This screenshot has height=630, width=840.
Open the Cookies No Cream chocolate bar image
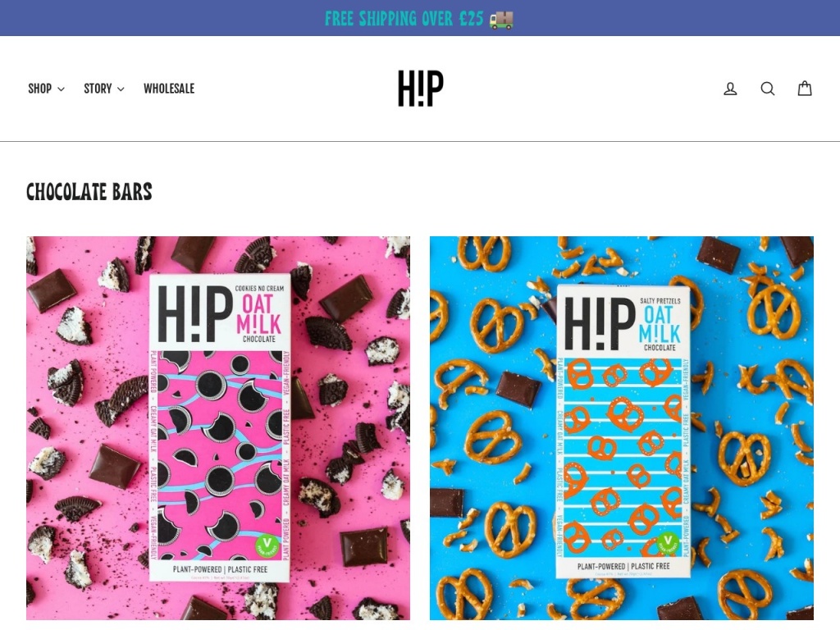(218, 428)
